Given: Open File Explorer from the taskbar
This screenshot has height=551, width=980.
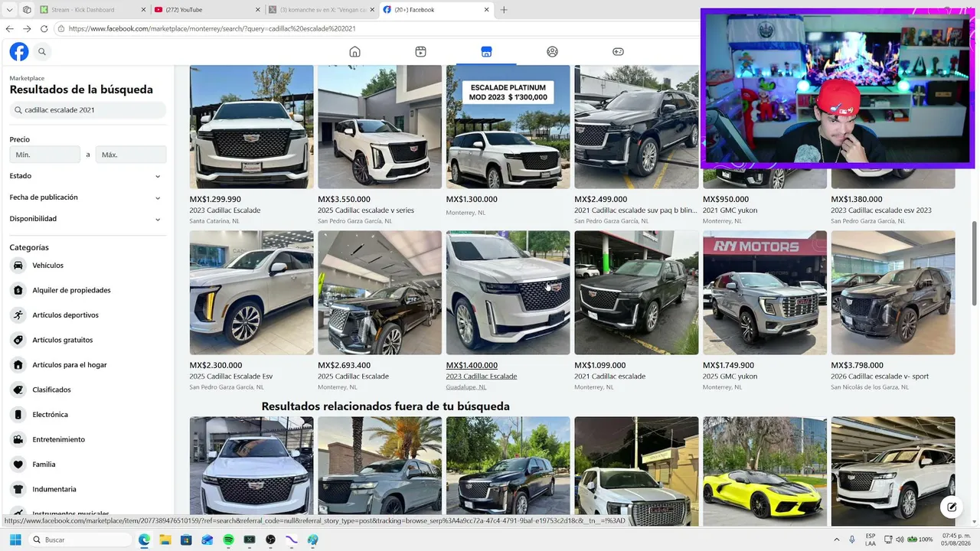Looking at the screenshot, I should [x=165, y=540].
